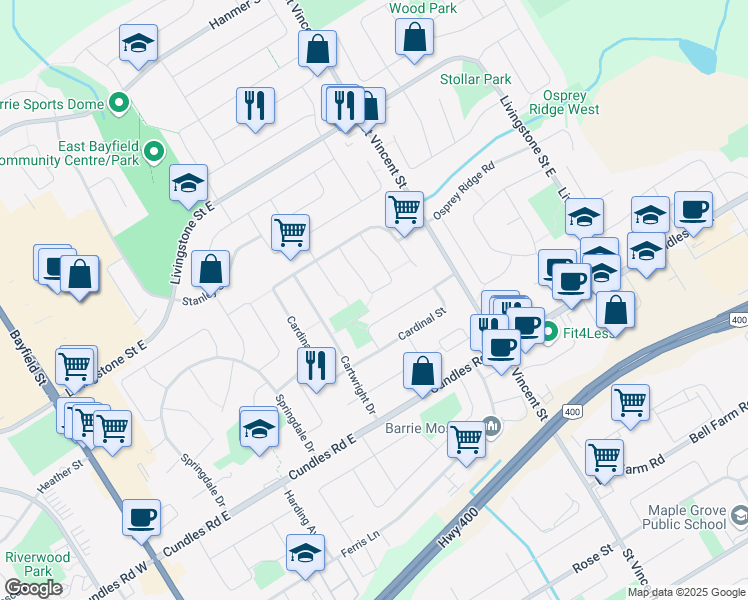
Task: Select the shopping bag marker west of Livingstone St E
Action: click(x=80, y=275)
